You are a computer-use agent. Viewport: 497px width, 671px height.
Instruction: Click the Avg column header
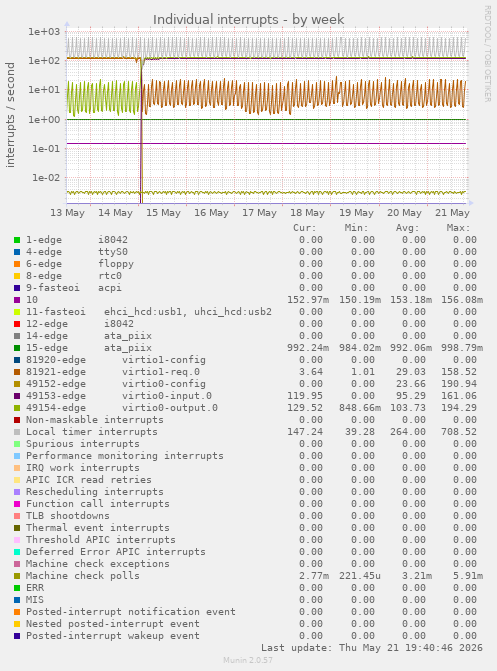click(407, 228)
